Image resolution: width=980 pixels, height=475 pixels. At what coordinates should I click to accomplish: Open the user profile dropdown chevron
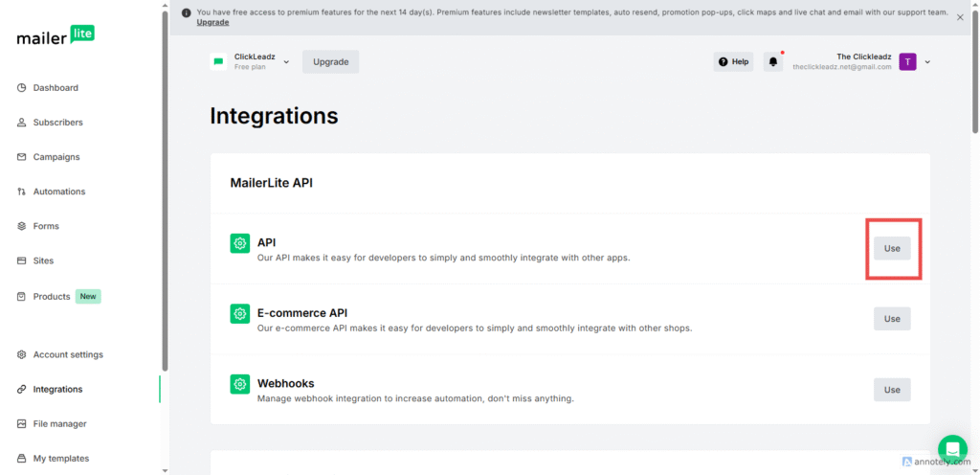coord(927,62)
